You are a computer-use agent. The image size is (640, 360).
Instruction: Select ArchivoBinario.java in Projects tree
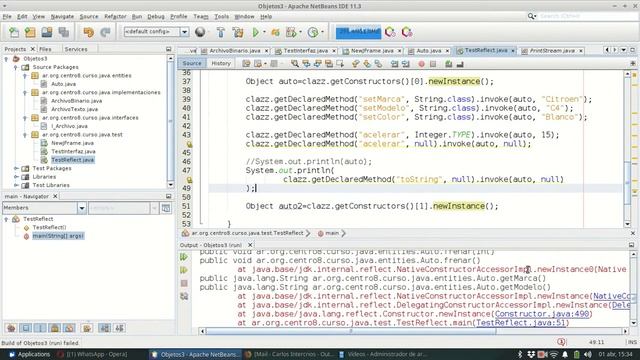coord(76,101)
